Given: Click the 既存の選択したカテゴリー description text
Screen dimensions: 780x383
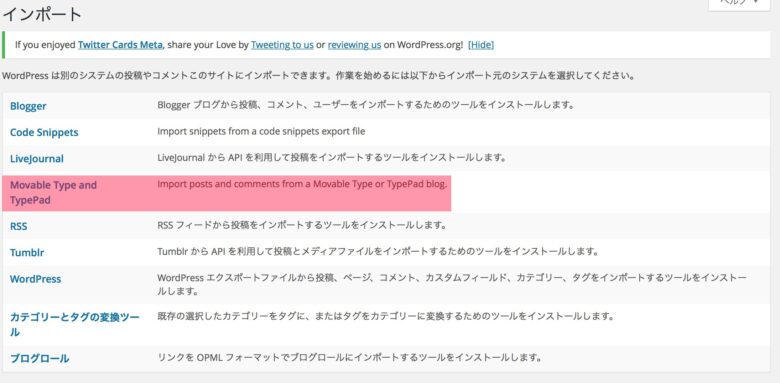Looking at the screenshot, I should [386, 316].
